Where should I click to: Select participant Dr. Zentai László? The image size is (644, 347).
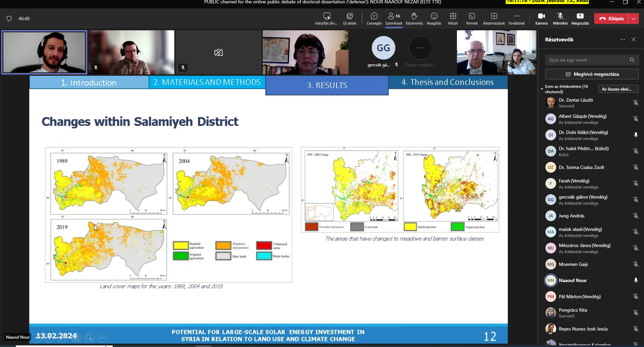(x=592, y=103)
